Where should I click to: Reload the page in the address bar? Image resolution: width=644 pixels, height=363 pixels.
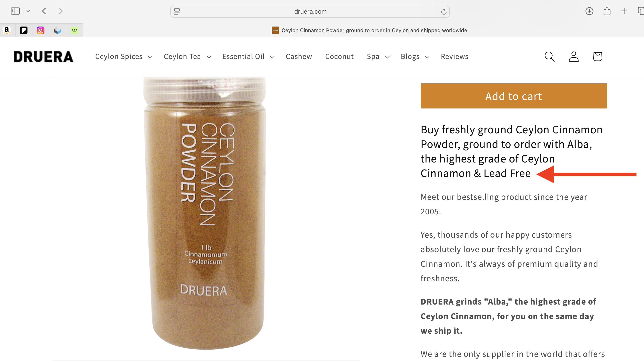[443, 12]
